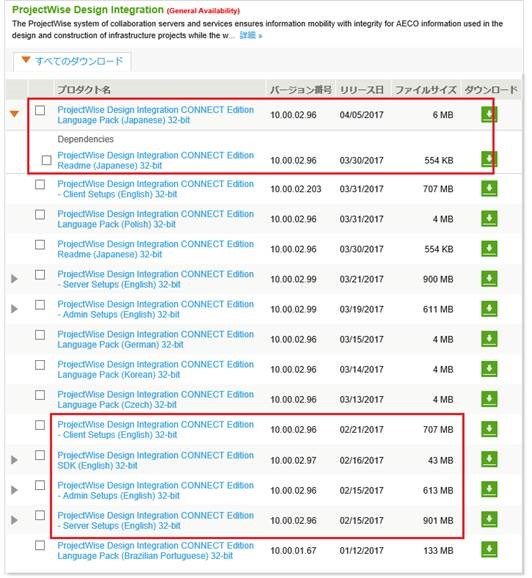Download Language Pack (Polish) green icon
Image resolution: width=532 pixels, height=578 pixels.
click(x=489, y=219)
